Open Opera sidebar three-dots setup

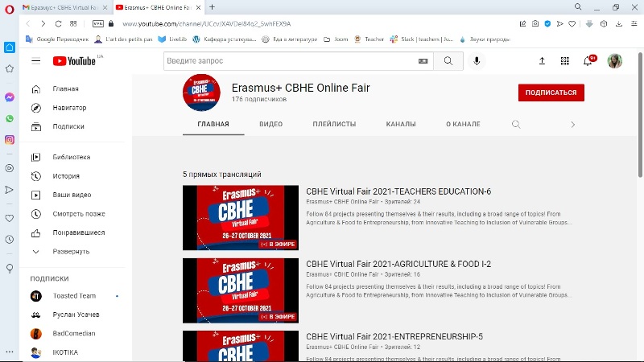(x=10, y=352)
